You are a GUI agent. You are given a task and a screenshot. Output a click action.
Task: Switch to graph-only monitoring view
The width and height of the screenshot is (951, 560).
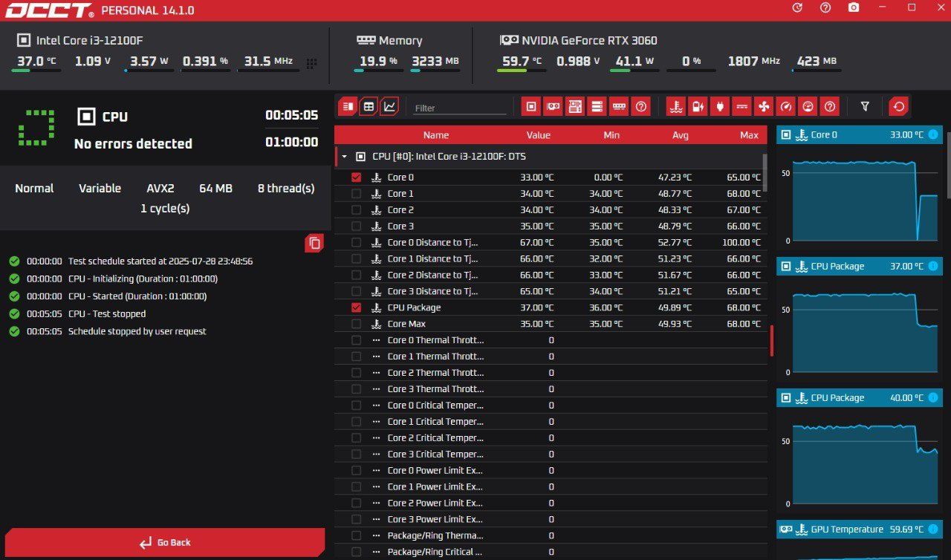click(389, 107)
